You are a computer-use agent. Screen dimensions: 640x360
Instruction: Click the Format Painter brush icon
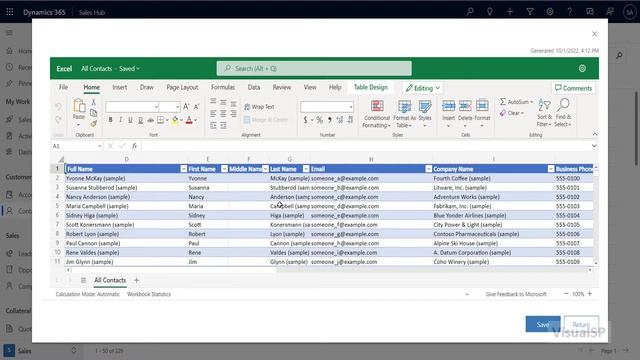click(x=93, y=123)
